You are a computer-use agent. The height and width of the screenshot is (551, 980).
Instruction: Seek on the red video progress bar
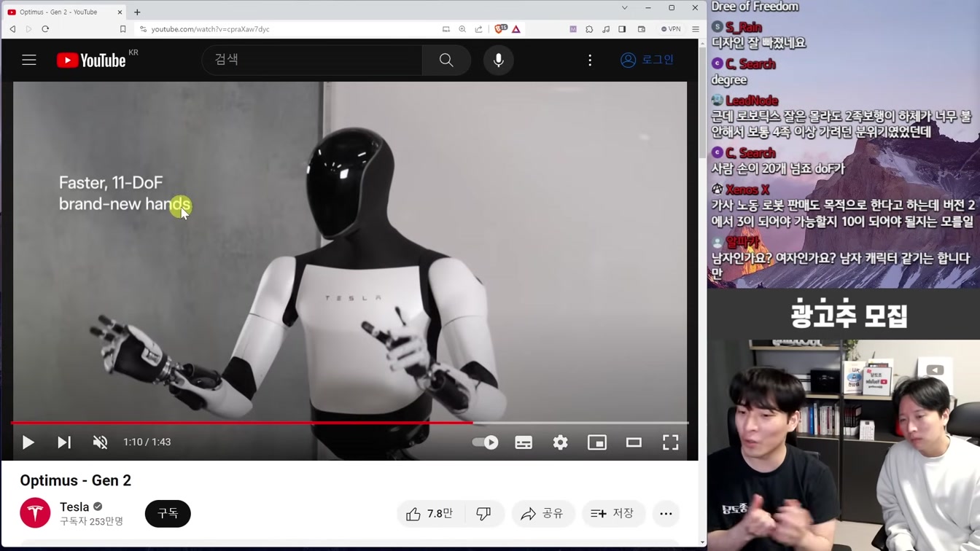350,423
